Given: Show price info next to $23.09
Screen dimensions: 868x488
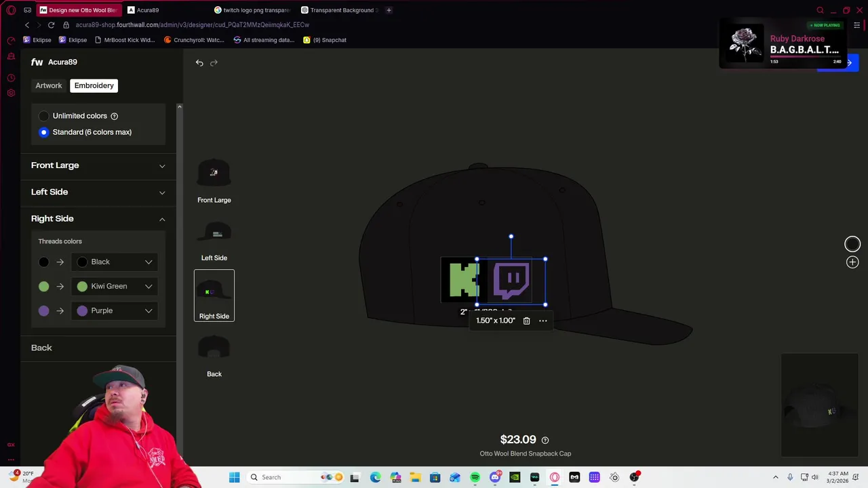Looking at the screenshot, I should point(545,440).
